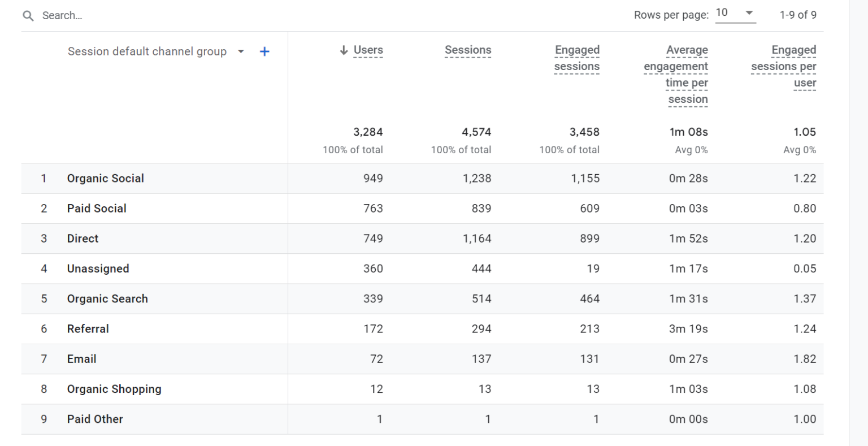Click Paid Other engaged sessions per user 1.00
The width and height of the screenshot is (868, 446).
point(805,419)
